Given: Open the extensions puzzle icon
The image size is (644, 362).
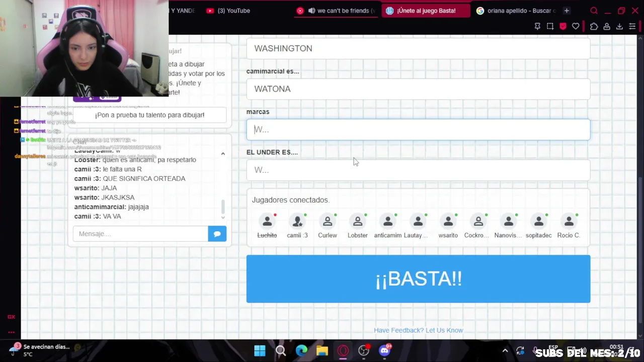Looking at the screenshot, I should coord(594,26).
